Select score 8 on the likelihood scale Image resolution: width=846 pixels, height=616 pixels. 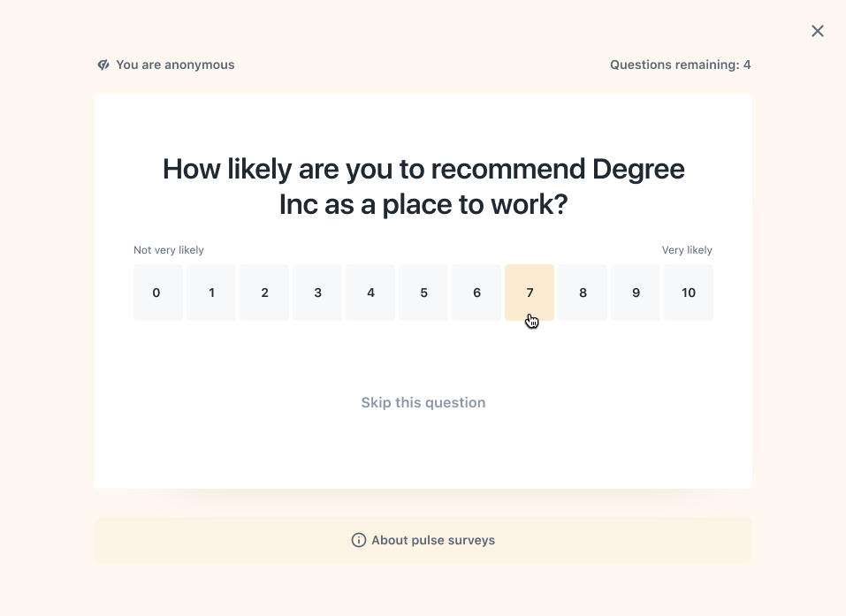tap(582, 293)
